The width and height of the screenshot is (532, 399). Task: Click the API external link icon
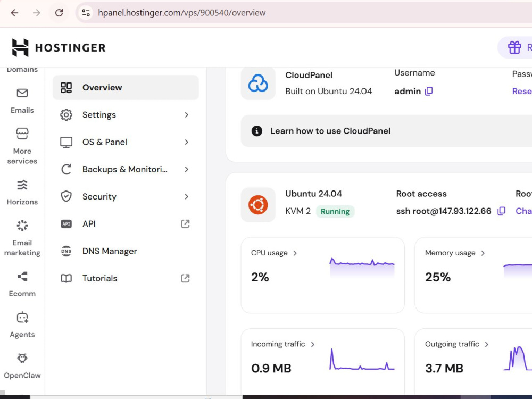coord(185,224)
